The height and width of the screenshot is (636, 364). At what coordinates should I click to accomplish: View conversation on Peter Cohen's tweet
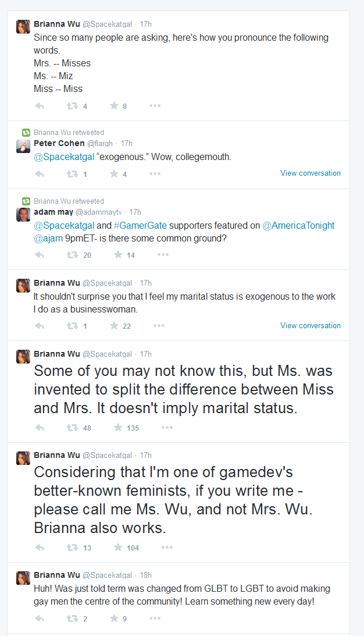(x=311, y=173)
